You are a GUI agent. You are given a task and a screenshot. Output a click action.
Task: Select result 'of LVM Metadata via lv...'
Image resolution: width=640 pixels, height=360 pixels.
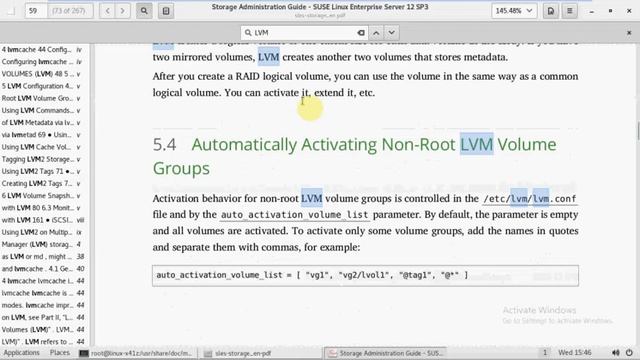[x=42, y=122]
